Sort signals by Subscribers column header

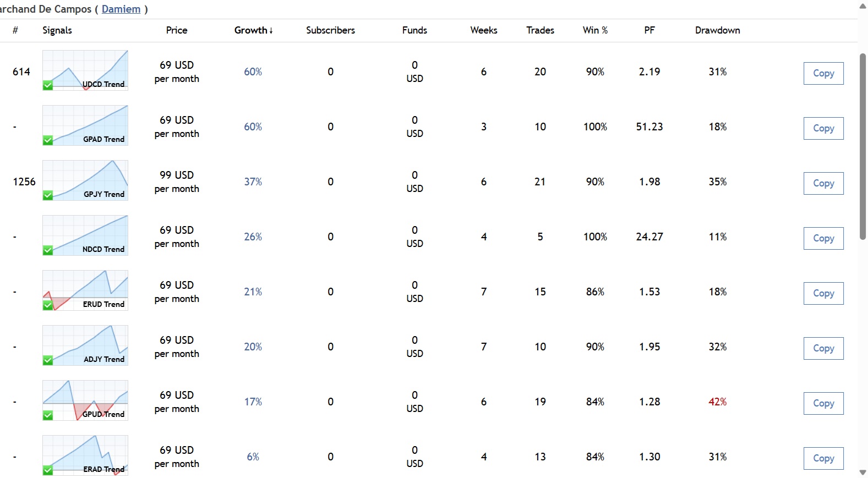pos(330,30)
